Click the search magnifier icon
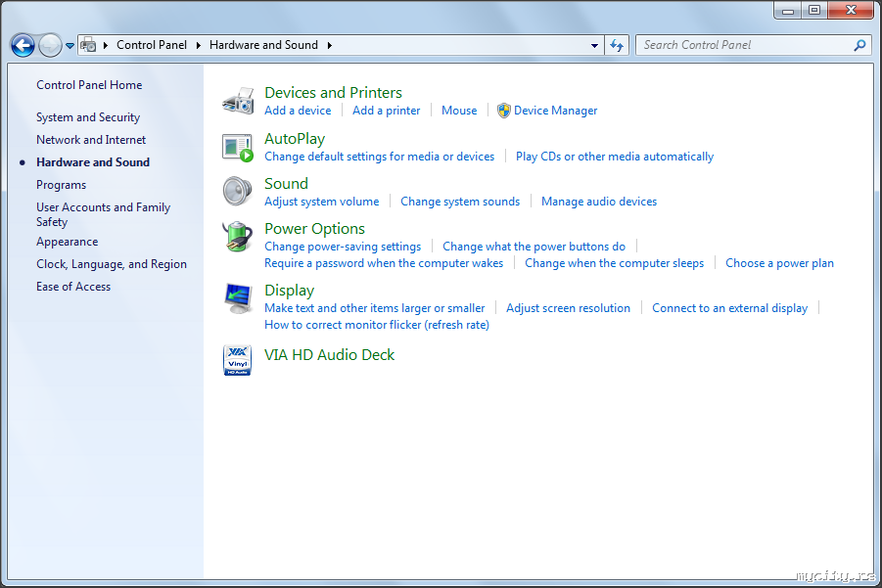Image resolution: width=882 pixels, height=588 pixels. point(859,45)
